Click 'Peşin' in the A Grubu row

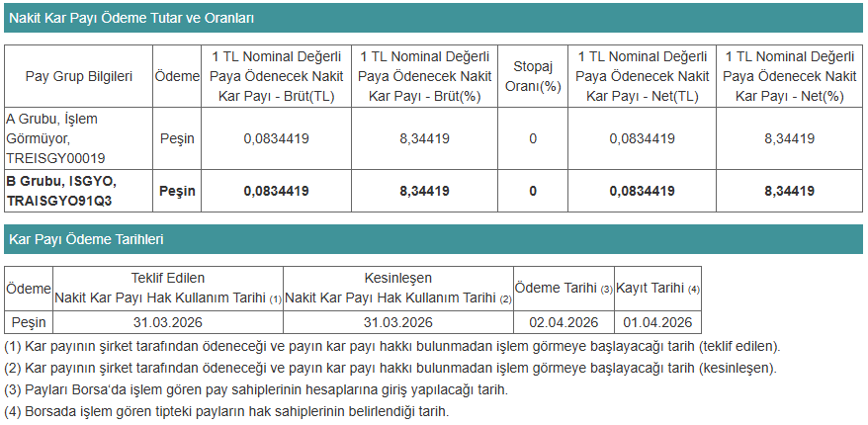pyautogui.click(x=177, y=138)
